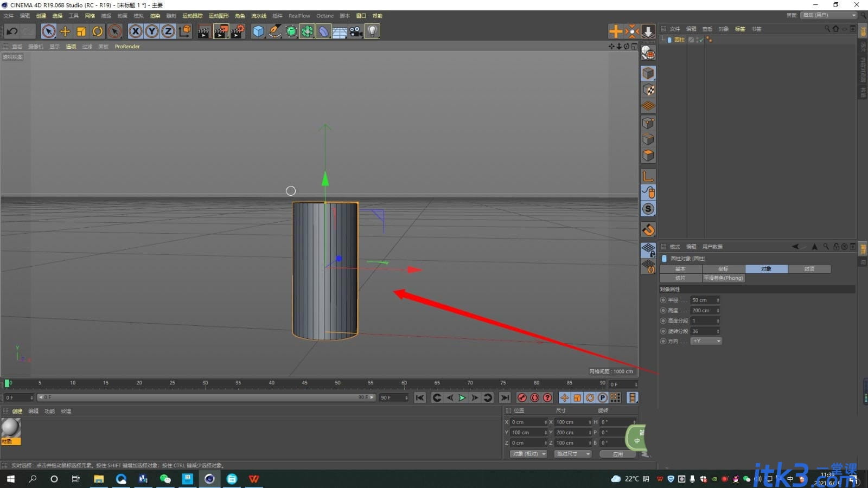Toggle the 高度分段 keyframe circle
868x488 pixels.
pos(663,320)
